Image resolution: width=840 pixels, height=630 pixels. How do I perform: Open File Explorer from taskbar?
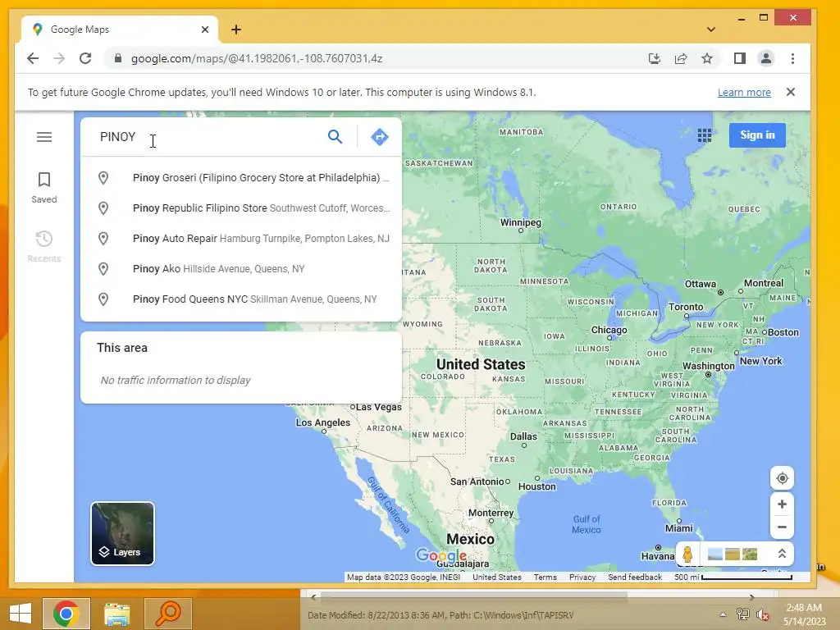[116, 613]
